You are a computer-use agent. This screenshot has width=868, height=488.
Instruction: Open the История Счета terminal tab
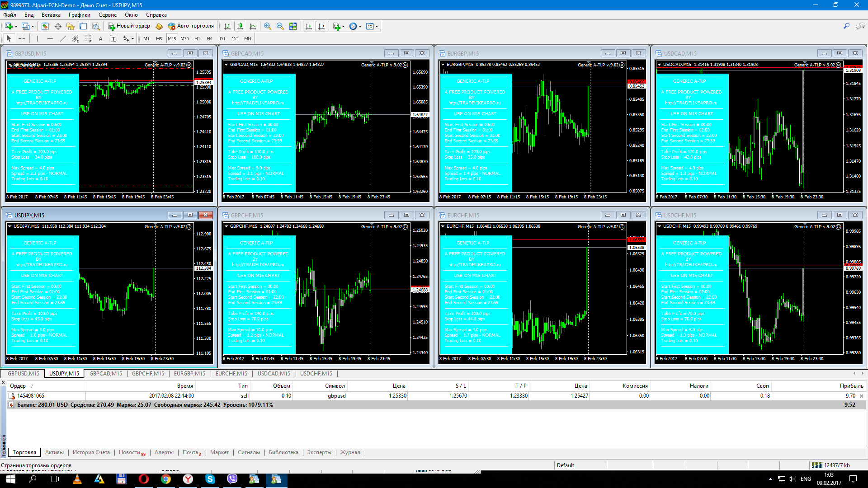[91, 452]
